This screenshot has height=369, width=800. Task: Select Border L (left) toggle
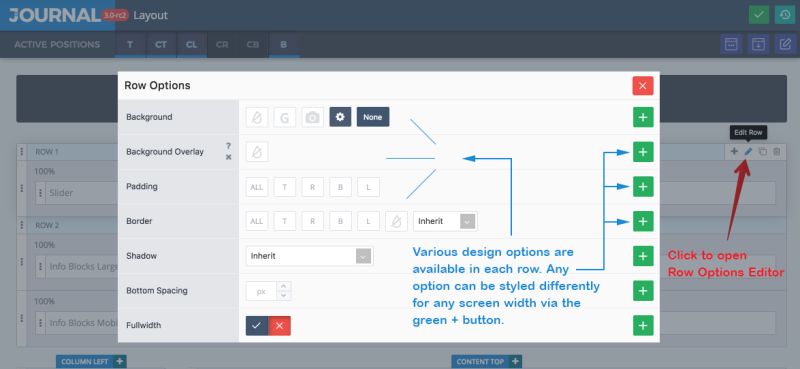tap(368, 222)
